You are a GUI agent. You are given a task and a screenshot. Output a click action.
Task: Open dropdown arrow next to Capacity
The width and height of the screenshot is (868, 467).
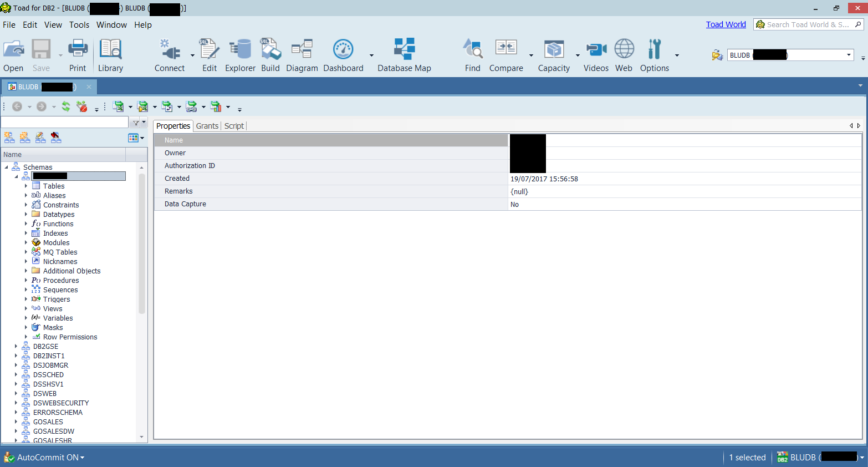click(578, 55)
